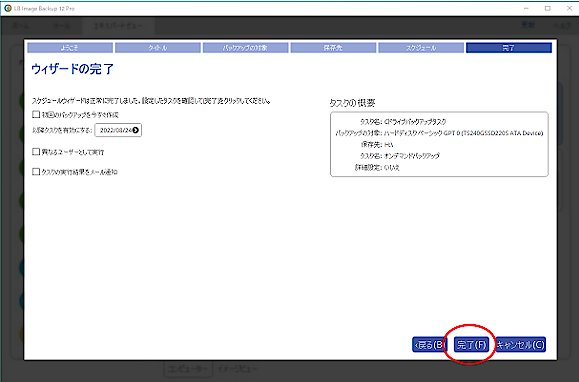Jump to the タイトル wizard step
Image resolution: width=579 pixels, height=382 pixels.
point(158,48)
